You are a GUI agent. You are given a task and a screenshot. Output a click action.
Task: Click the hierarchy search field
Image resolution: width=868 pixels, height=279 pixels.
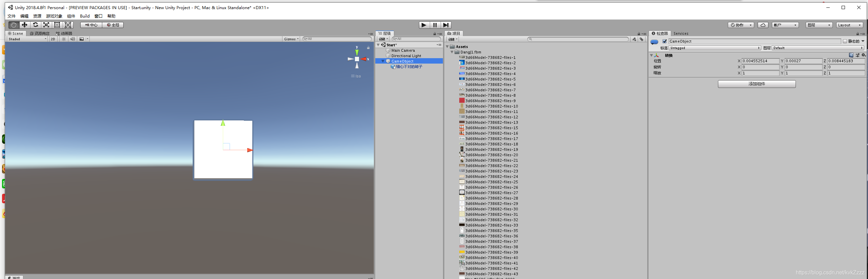[x=416, y=39]
